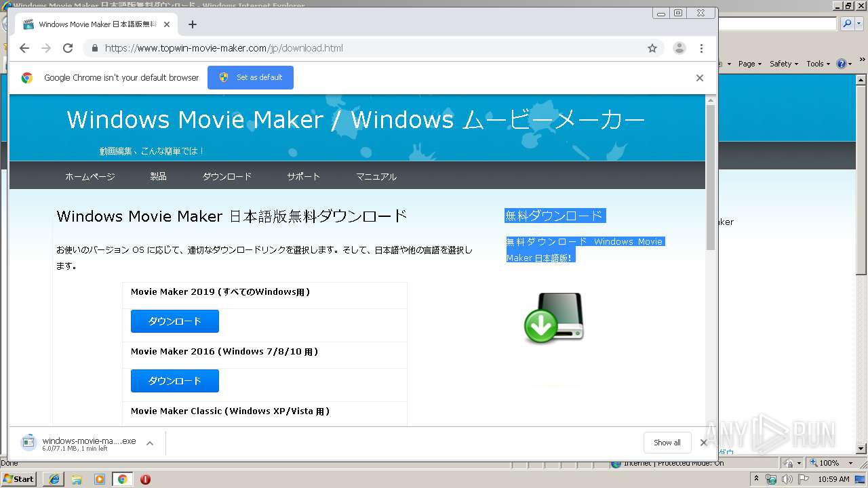The image size is (868, 488).
Task: Click the 10:59 AM taskbar clock
Action: (x=833, y=479)
